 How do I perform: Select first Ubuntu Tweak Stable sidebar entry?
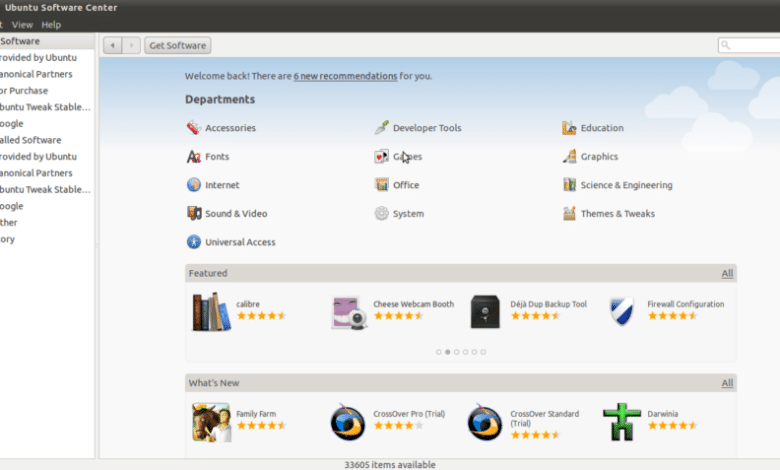tap(47, 107)
